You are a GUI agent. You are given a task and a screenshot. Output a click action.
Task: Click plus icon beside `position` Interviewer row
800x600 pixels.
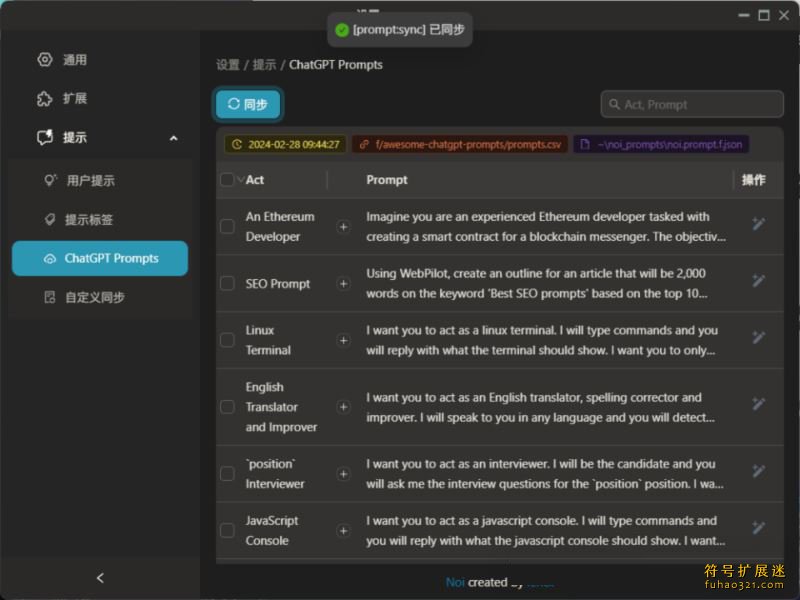343,474
